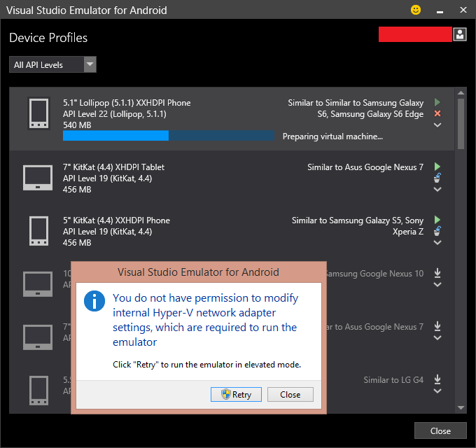Send feedback via the smiley face icon

(x=416, y=10)
